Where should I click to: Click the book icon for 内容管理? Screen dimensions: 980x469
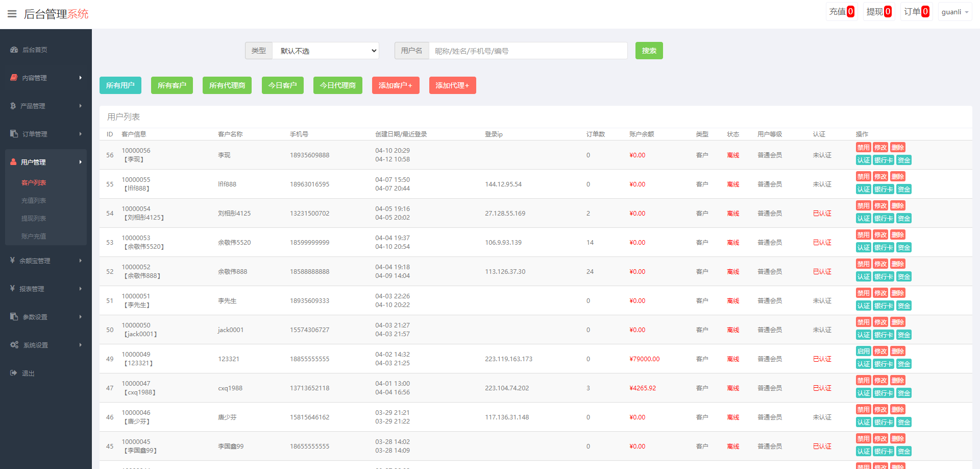[x=14, y=78]
